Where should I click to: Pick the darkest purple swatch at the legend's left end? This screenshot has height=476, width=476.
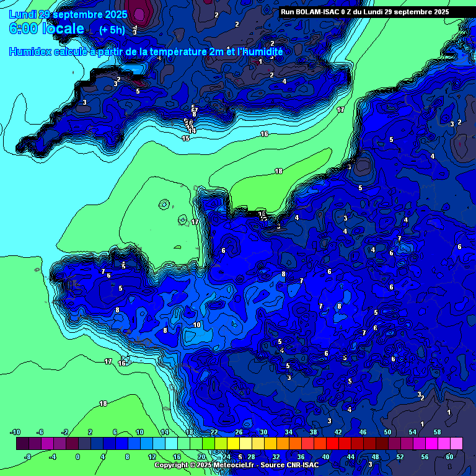click(x=22, y=444)
